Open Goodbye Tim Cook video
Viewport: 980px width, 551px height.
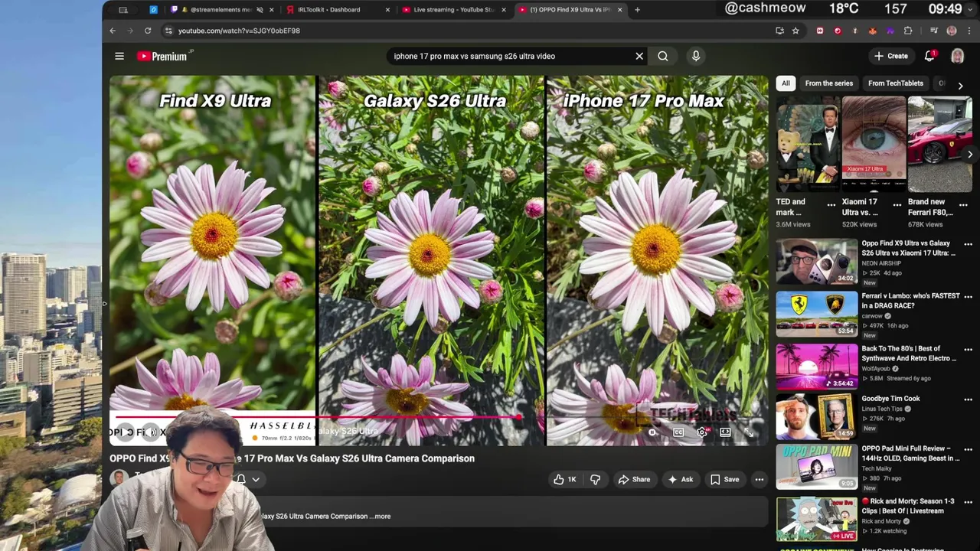point(890,398)
